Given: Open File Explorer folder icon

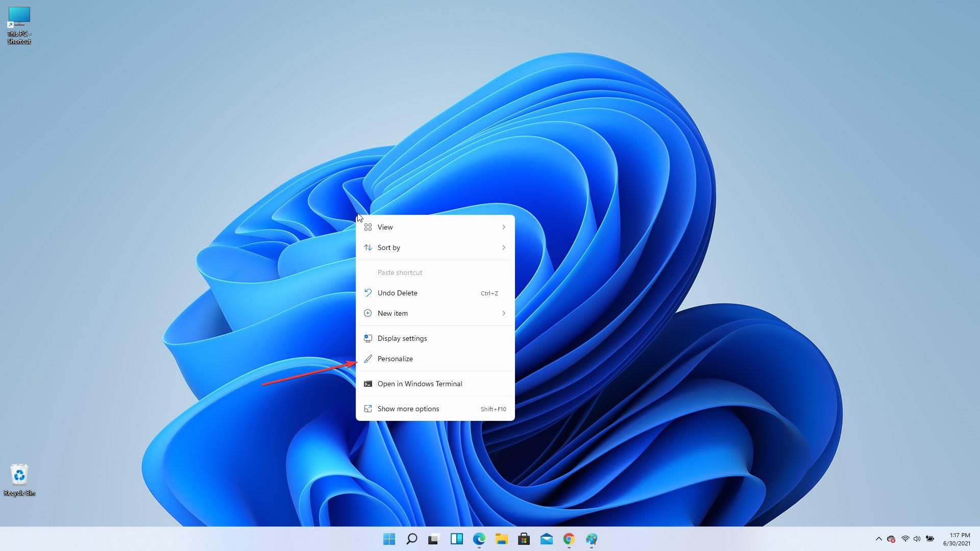Looking at the screenshot, I should (x=501, y=539).
